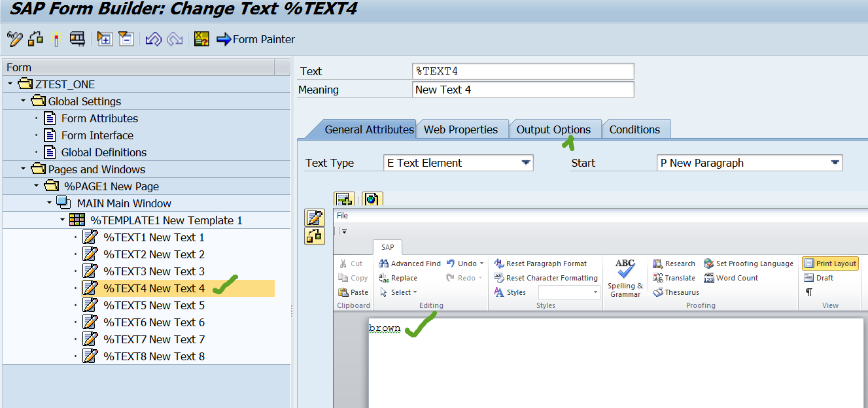
Task: Click the Set Proofing Language icon
Action: pyautogui.click(x=748, y=263)
